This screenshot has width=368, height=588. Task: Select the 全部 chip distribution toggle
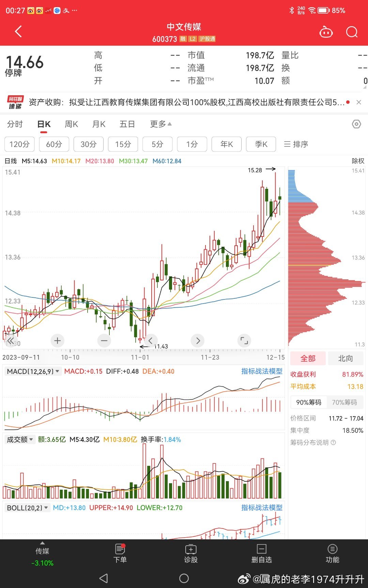click(x=308, y=358)
